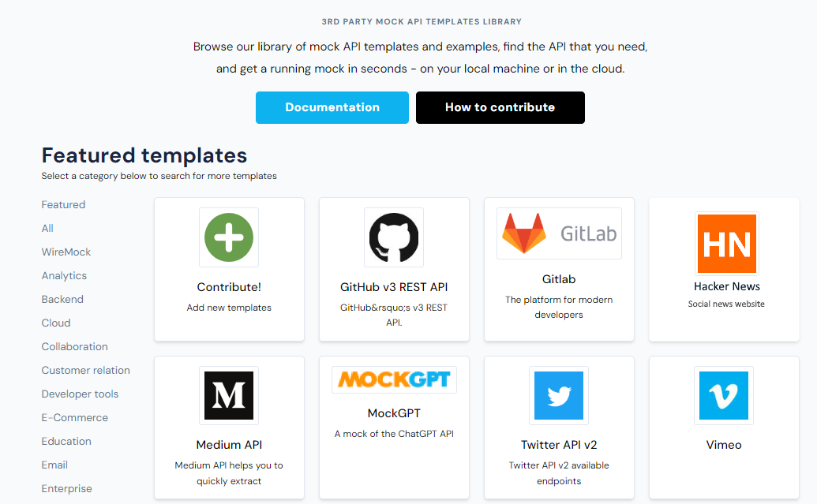
Task: Click the green plus Contribute icon
Action: pos(229,237)
